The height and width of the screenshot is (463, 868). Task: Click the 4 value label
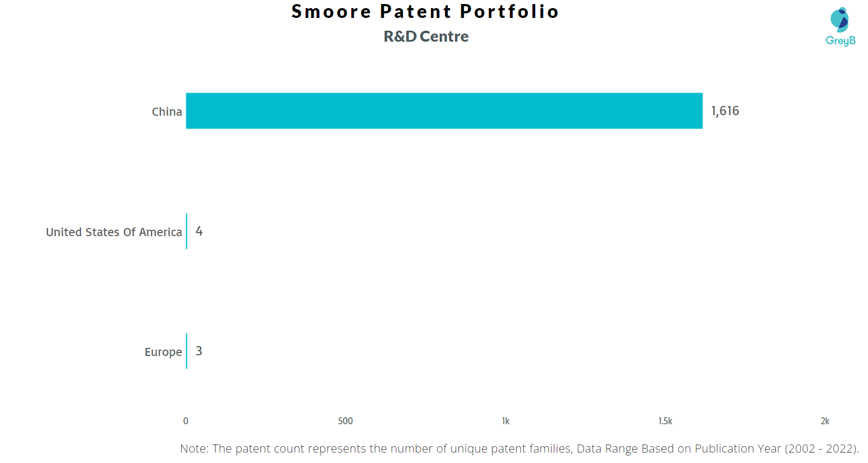[x=199, y=231]
